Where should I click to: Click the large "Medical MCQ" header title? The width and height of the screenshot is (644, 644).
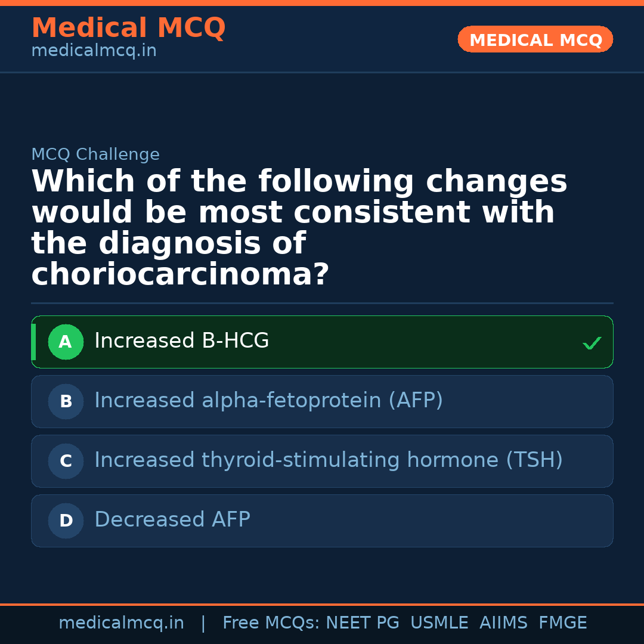click(128, 28)
